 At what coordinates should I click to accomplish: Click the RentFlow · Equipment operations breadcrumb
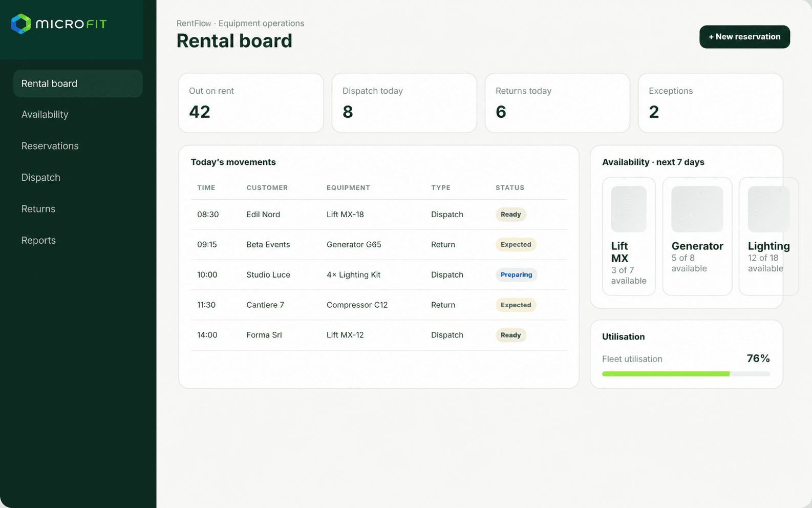pos(240,24)
